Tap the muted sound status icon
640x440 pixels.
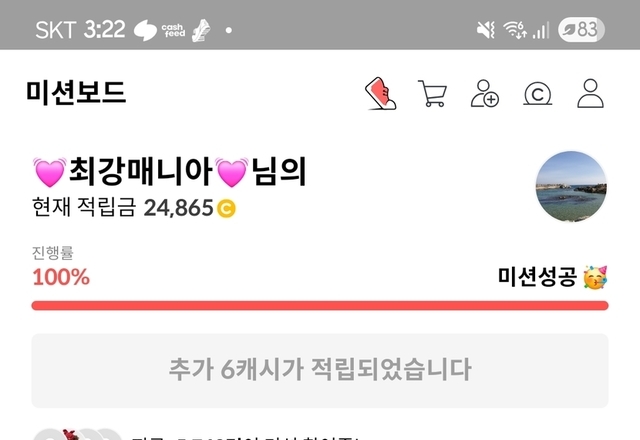486,30
